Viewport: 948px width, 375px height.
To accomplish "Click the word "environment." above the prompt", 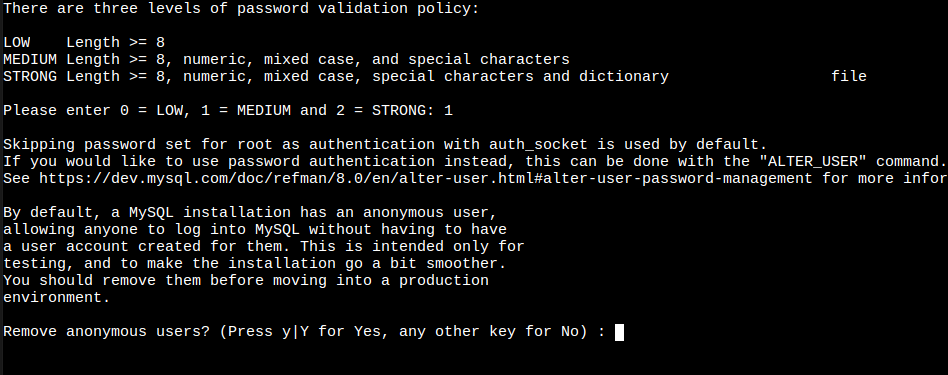I will [57, 298].
